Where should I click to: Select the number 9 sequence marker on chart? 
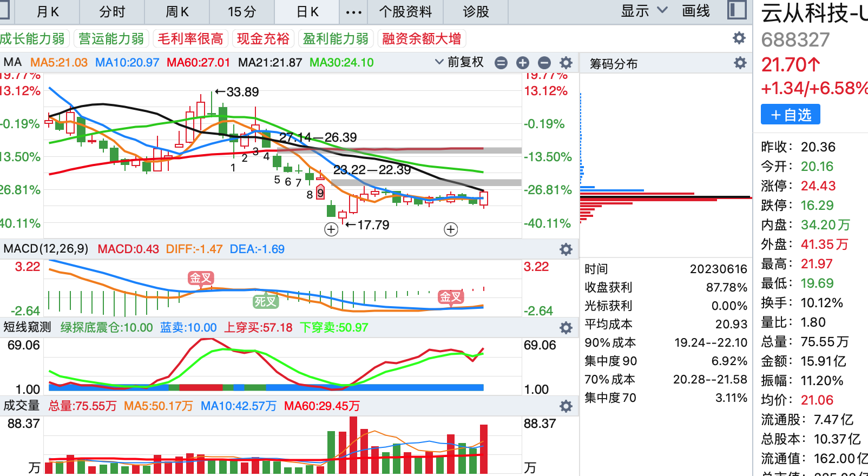coord(320,193)
